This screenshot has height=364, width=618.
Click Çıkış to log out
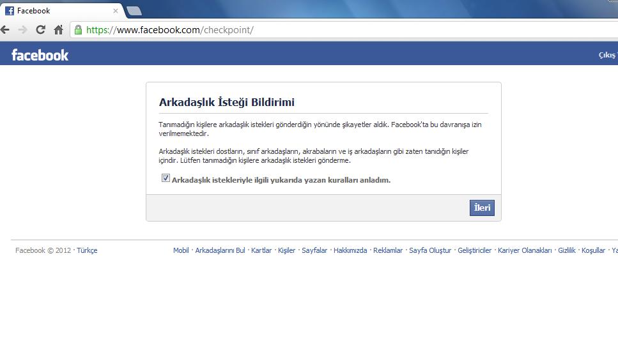(x=607, y=55)
